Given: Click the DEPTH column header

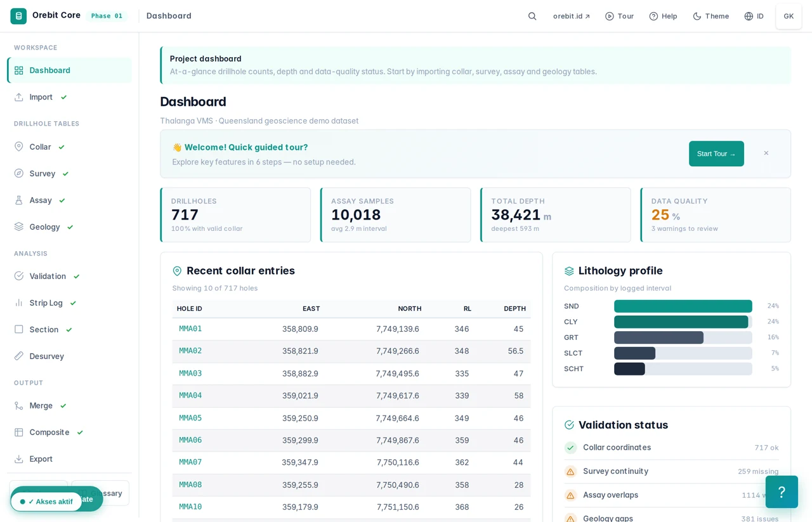Looking at the screenshot, I should pos(514,309).
